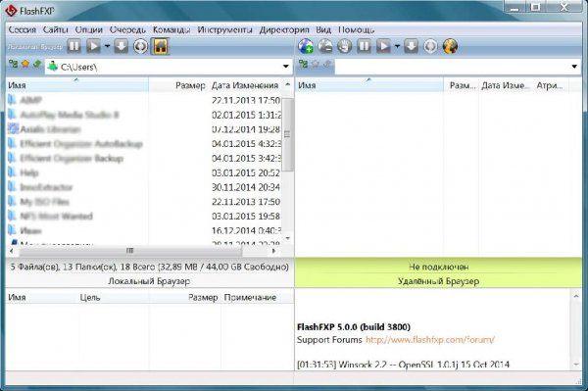Image resolution: width=588 pixels, height=391 pixels.
Task: Click the highlighted house icon in local toolbar
Action: 160,46
